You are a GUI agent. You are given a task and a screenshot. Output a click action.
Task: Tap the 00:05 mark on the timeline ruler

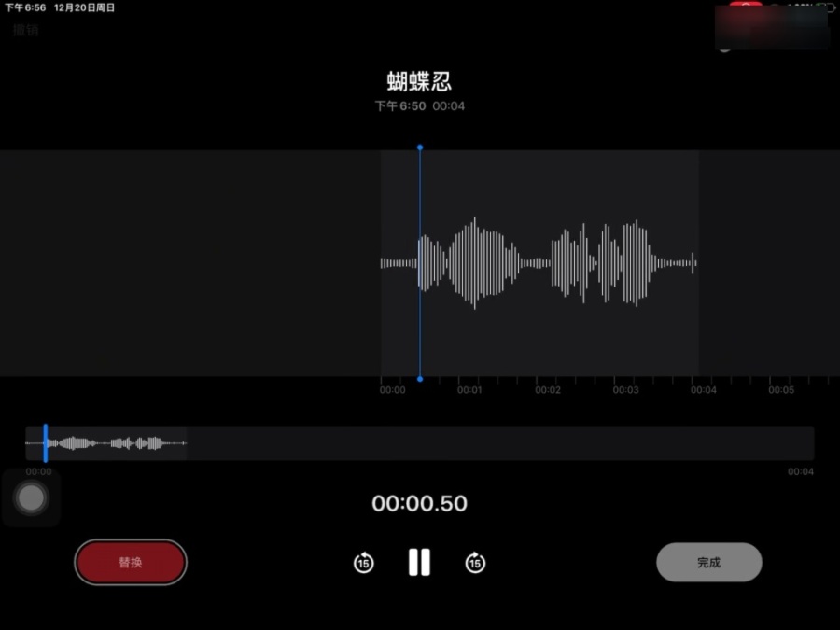[781, 390]
